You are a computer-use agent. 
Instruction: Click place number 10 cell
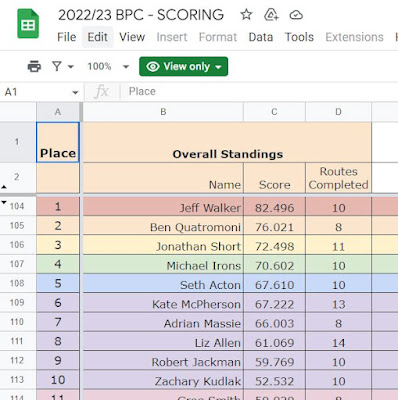[58, 380]
